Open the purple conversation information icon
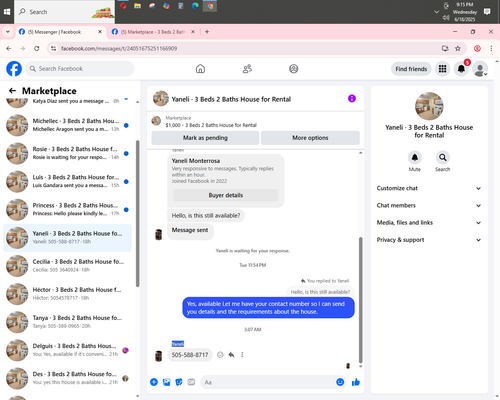Viewport: 500px width, 400px height. [352, 99]
